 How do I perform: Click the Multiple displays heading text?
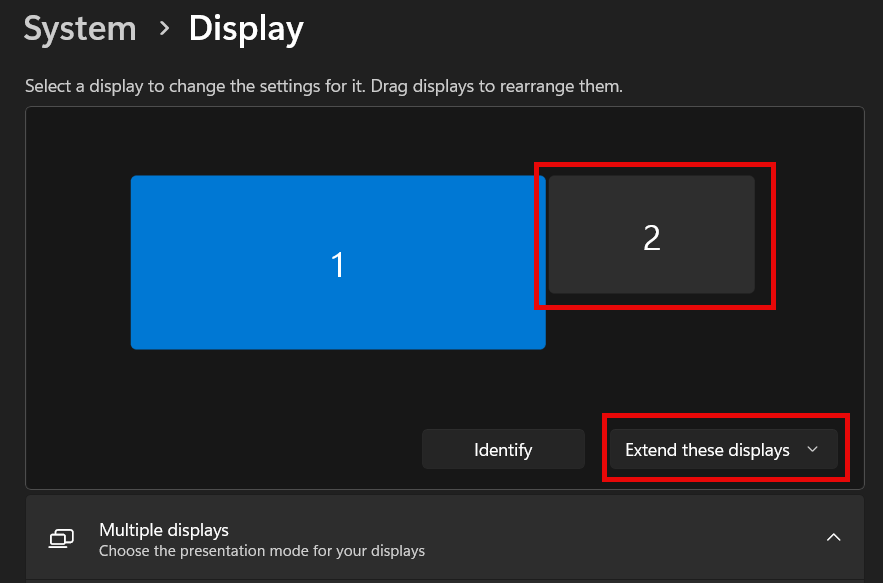[164, 530]
